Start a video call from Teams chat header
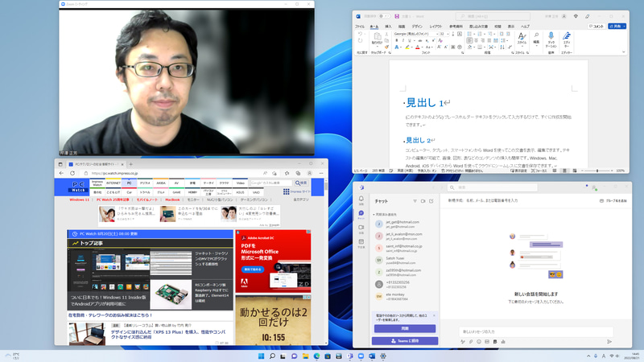 [423, 201]
